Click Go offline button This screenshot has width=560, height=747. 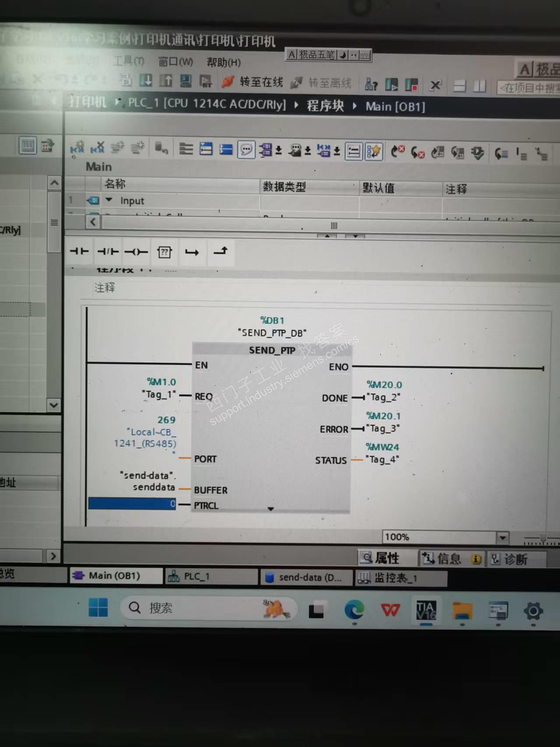click(321, 83)
